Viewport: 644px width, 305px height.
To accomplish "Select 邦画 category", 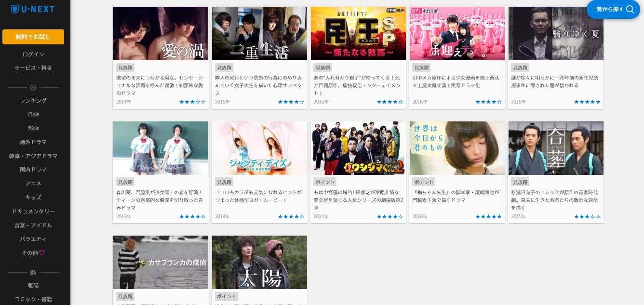I will (x=33, y=128).
